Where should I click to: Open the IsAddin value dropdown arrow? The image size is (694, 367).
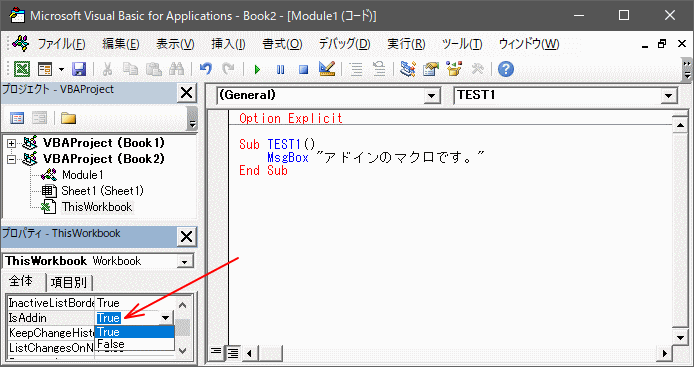(166, 318)
